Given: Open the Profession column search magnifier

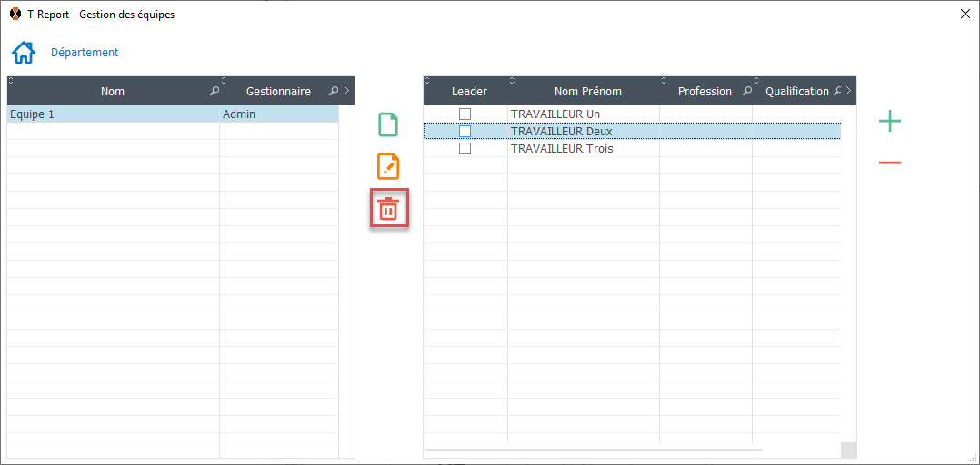Looking at the screenshot, I should point(747,91).
